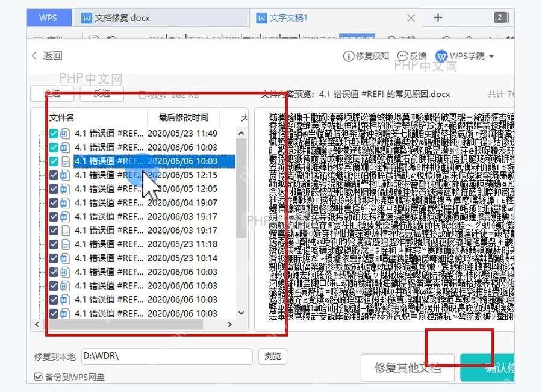Click the highlighted row dated 2020/06/06 10:03
The image size is (542, 392).
pos(155,161)
